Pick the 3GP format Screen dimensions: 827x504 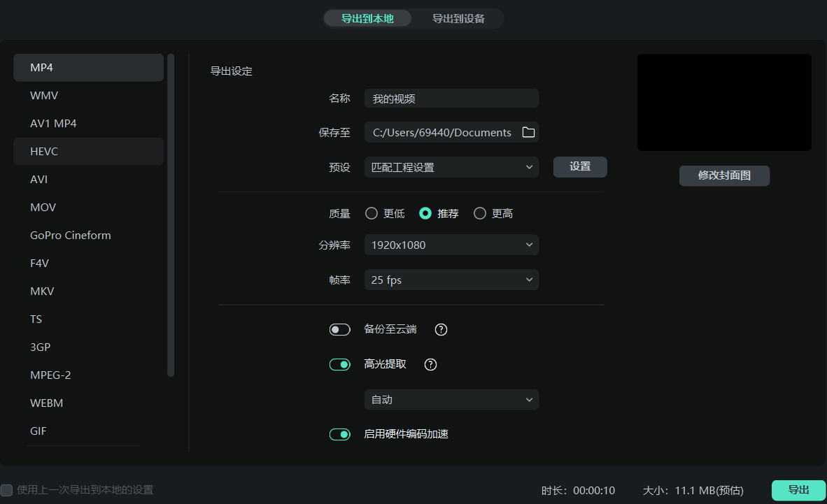tap(89, 347)
